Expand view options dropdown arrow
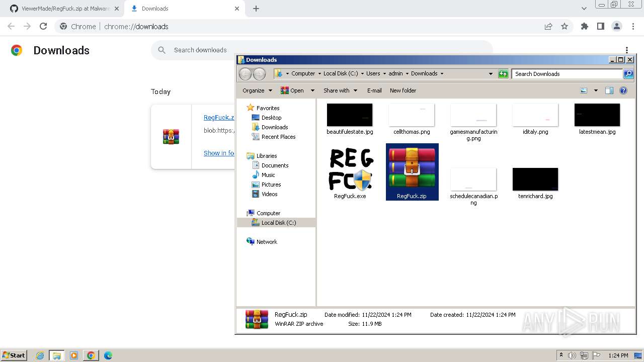Image resolution: width=644 pixels, height=362 pixels. [596, 90]
